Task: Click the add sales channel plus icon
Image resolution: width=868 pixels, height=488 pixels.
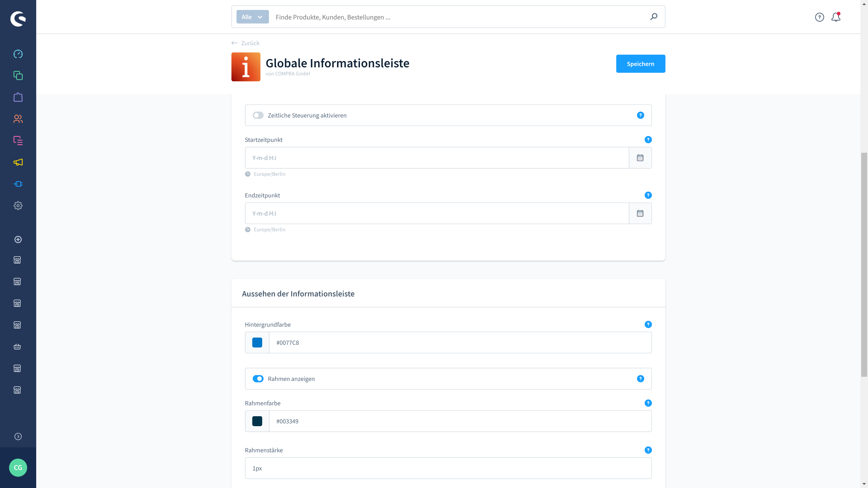Action: [x=18, y=239]
